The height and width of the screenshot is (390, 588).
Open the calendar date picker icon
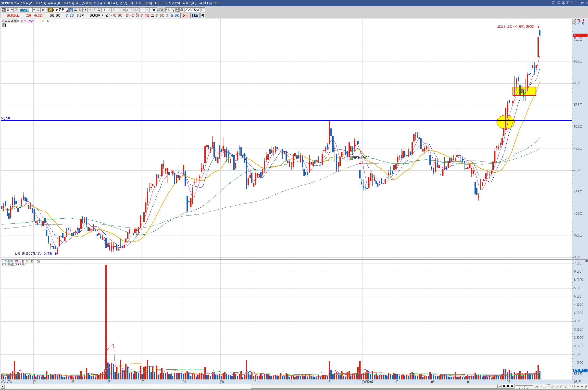point(203,10)
